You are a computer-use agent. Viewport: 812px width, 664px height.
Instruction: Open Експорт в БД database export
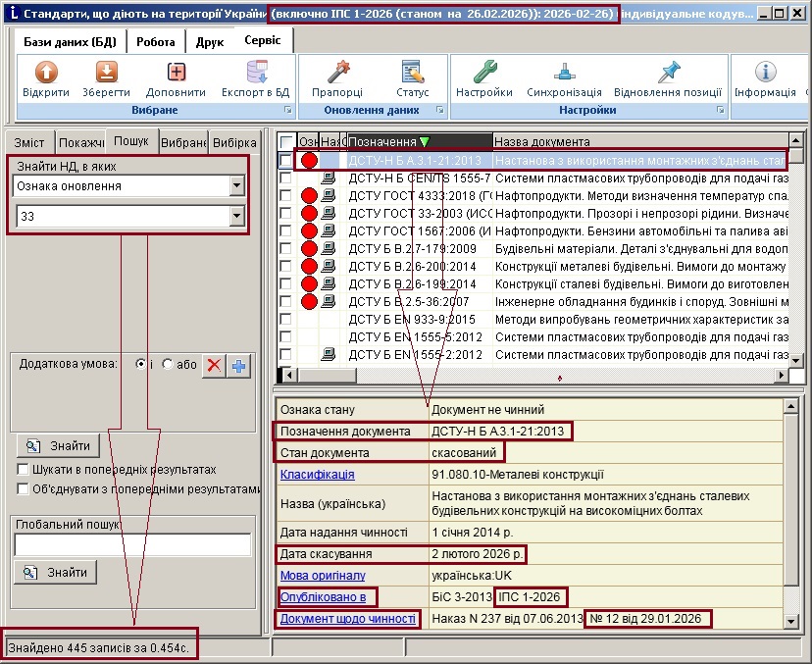pyautogui.click(x=256, y=78)
